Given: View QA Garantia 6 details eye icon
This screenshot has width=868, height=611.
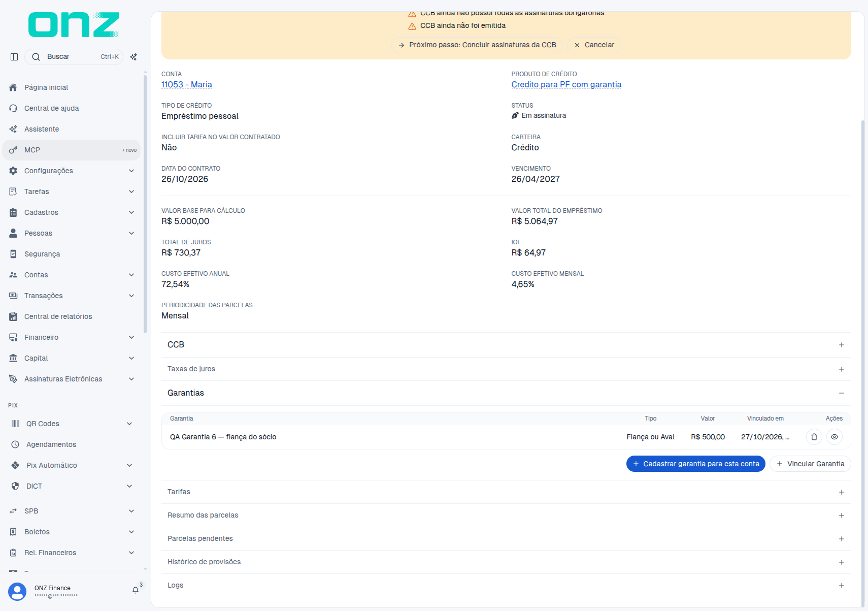Looking at the screenshot, I should coord(834,437).
